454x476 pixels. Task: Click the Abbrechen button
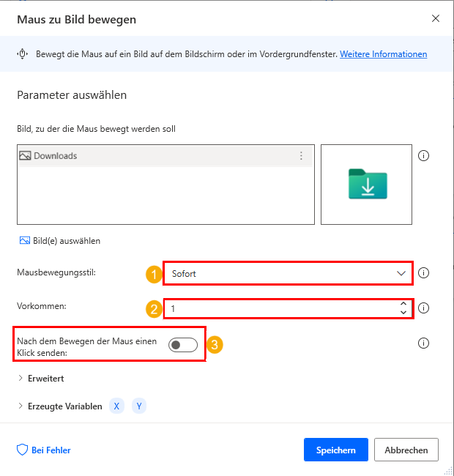(406, 450)
